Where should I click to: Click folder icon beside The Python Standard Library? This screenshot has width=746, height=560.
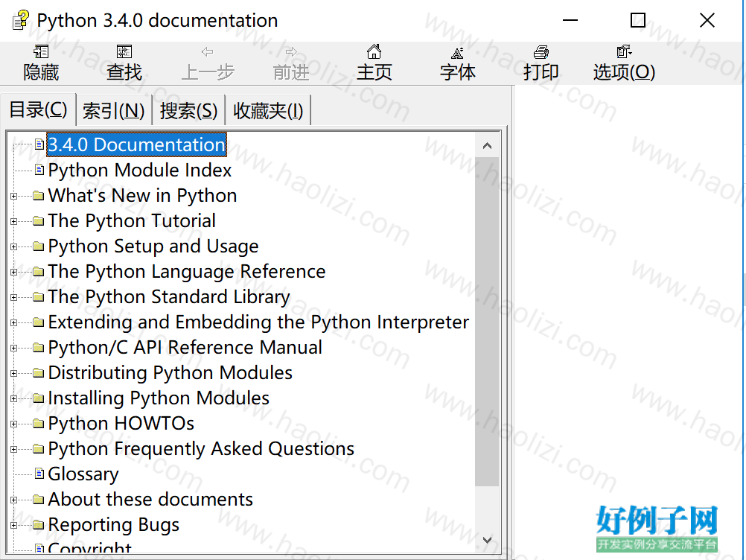click(39, 297)
